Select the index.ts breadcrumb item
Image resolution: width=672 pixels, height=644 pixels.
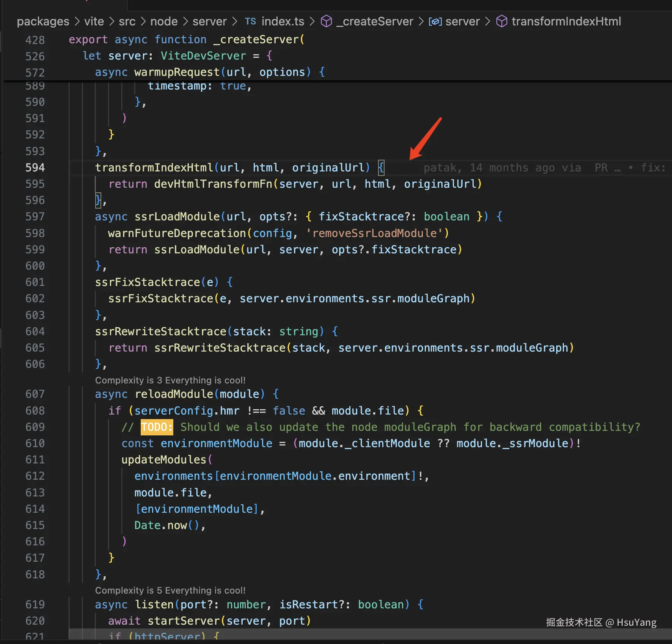pyautogui.click(x=283, y=21)
